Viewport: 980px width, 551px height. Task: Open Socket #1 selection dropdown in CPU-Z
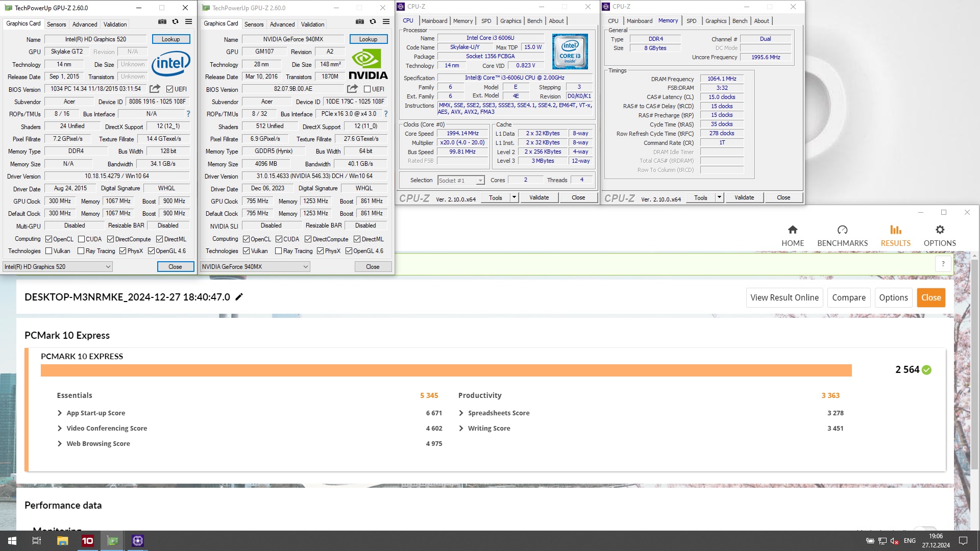tap(461, 180)
